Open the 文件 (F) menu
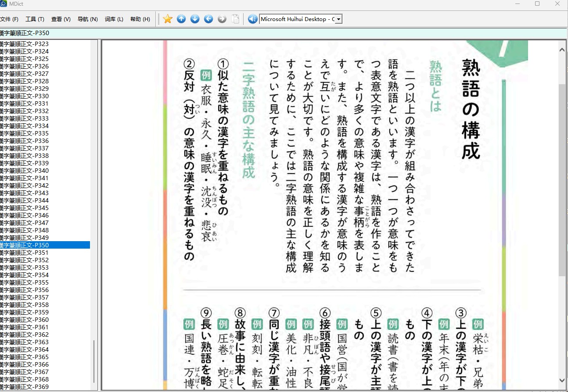Image resolution: width=568 pixels, height=392 pixels. (x=9, y=19)
